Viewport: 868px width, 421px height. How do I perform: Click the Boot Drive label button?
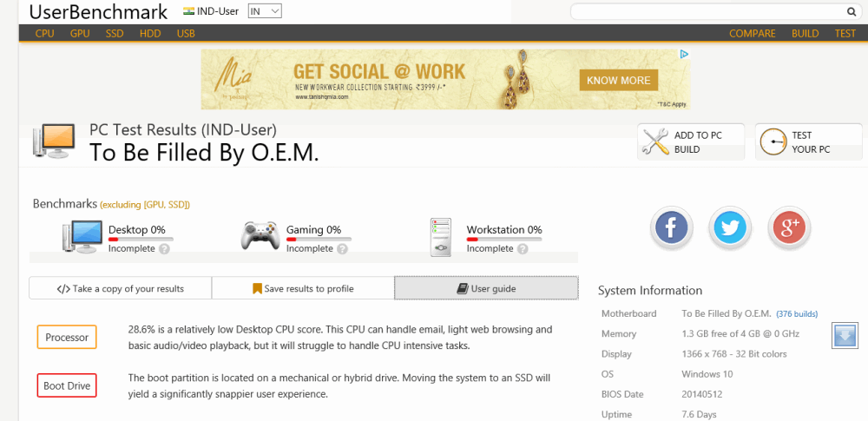point(67,385)
